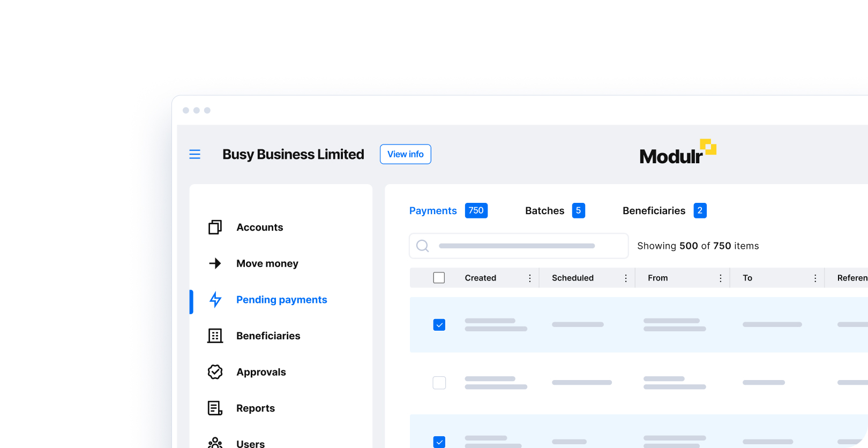Click the Pending payments lightning icon

click(x=215, y=300)
